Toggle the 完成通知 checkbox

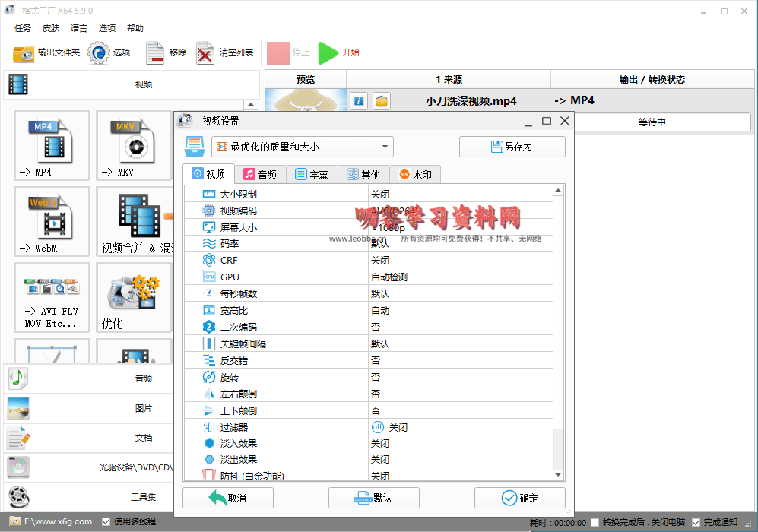[x=696, y=522]
